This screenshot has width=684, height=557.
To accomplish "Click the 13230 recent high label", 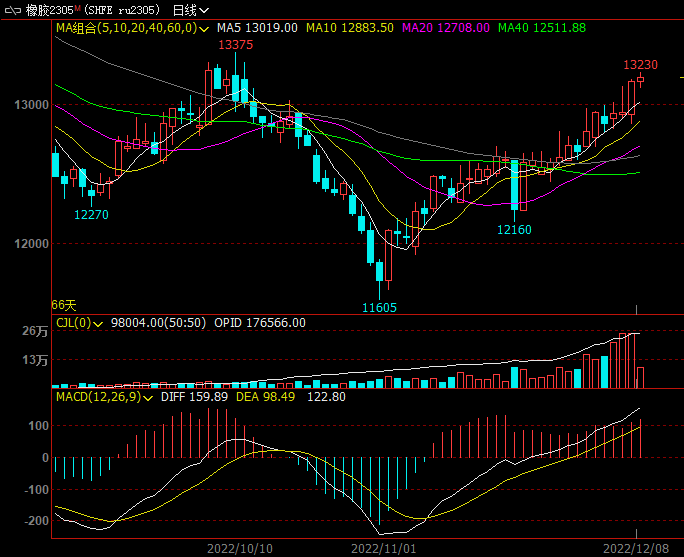I will click(x=640, y=65).
